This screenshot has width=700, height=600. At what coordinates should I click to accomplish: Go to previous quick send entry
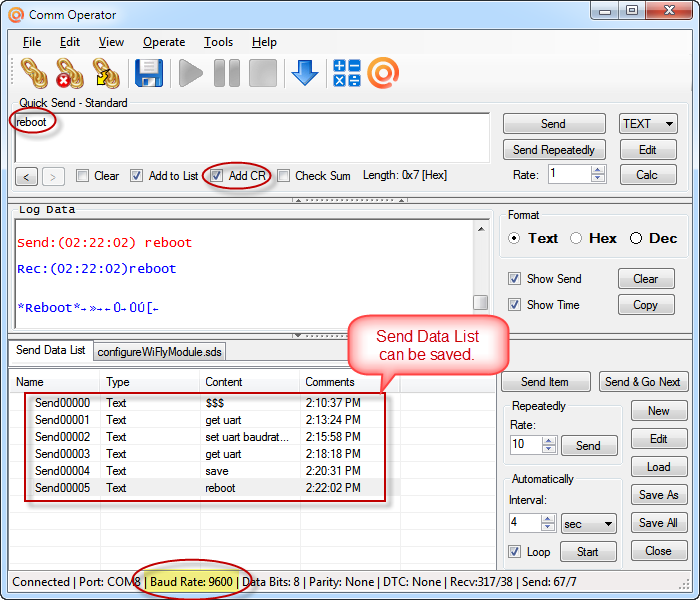click(26, 176)
